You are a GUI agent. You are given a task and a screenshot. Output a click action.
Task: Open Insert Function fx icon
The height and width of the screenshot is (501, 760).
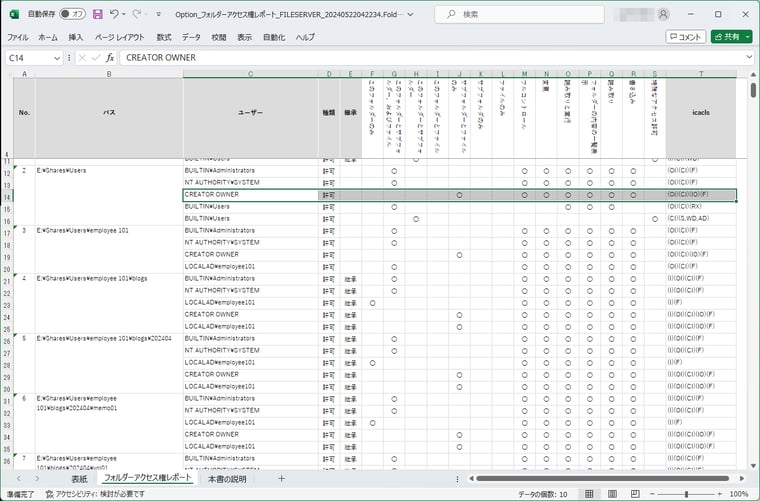tap(110, 58)
